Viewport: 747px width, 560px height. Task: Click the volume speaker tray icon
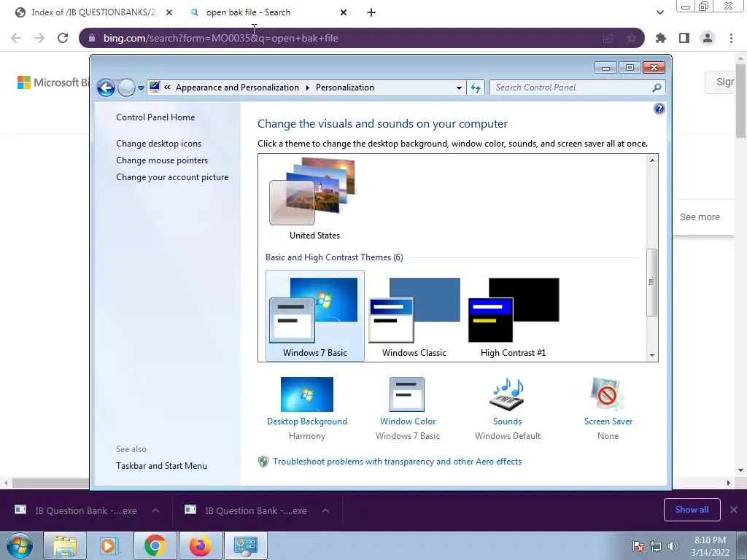click(x=673, y=545)
